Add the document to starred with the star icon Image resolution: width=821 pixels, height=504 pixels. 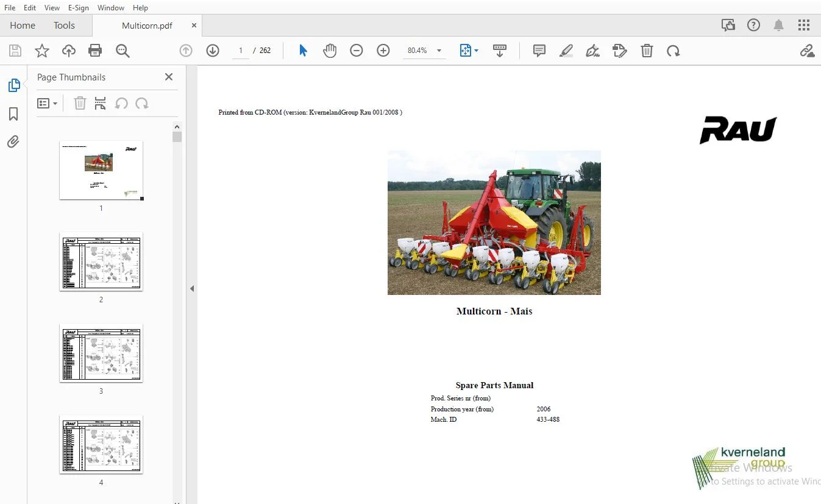click(x=41, y=51)
